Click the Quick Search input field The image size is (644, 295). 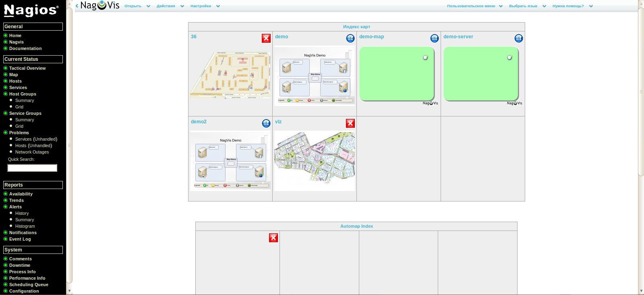tap(32, 168)
